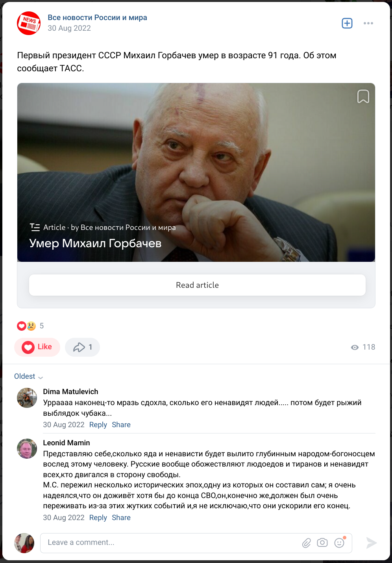Image resolution: width=392 pixels, height=563 pixels.
Task: Click the paperclip attachment icon
Action: point(307,543)
